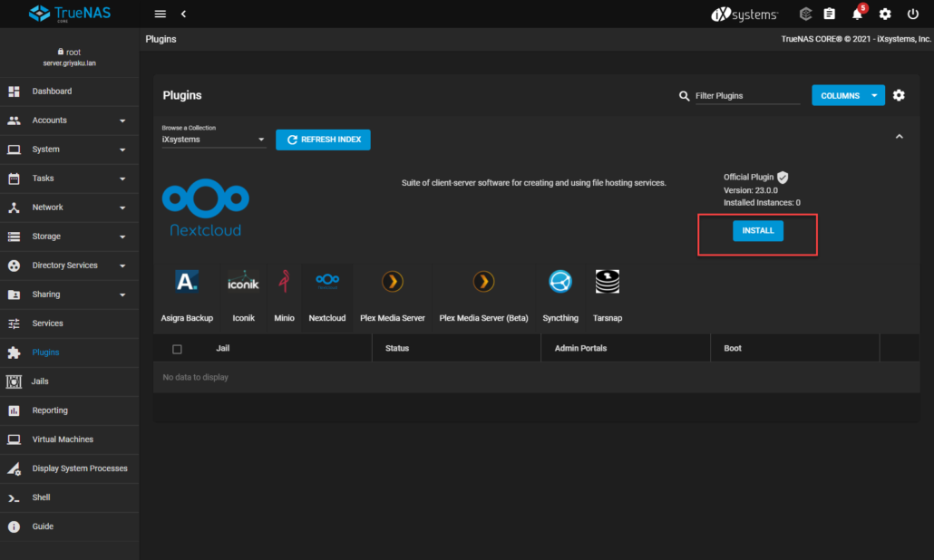This screenshot has height=560, width=934.
Task: Select the Plex Media Server (Beta) plugin
Action: point(483,296)
